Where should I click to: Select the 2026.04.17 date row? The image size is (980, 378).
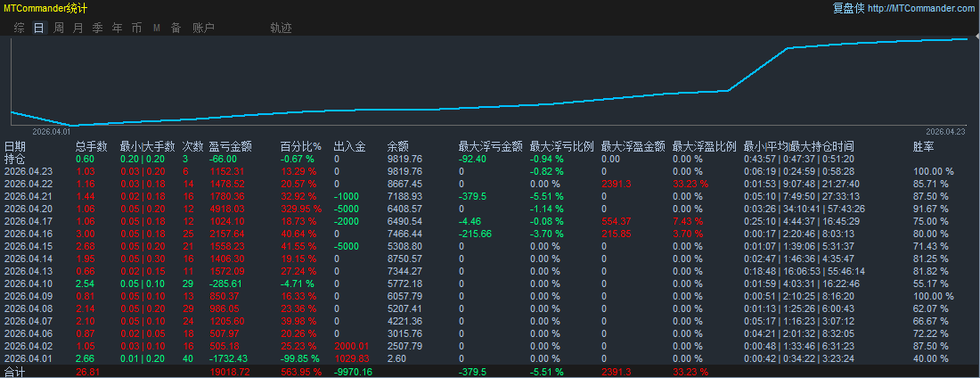coord(29,221)
